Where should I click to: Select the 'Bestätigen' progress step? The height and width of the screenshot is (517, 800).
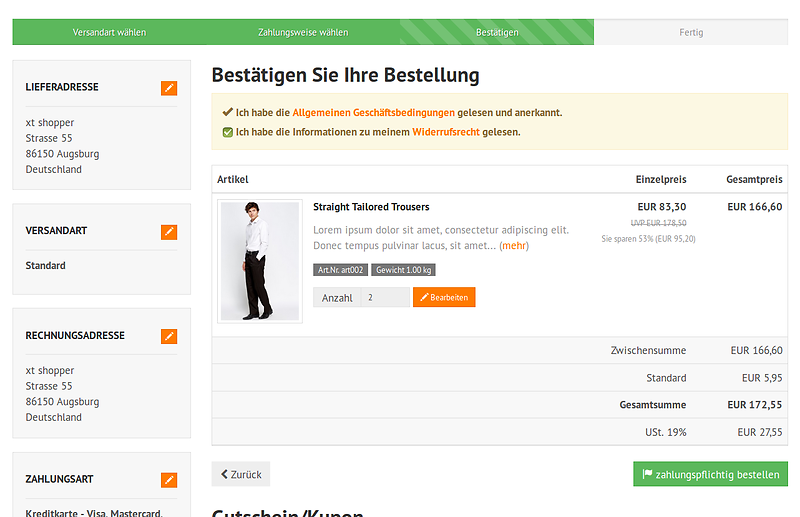[x=497, y=32]
